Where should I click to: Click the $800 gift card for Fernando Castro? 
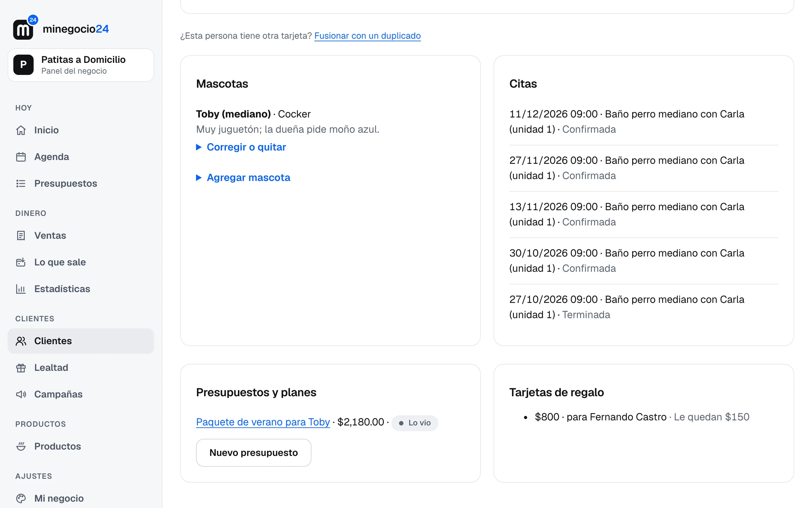(x=642, y=417)
